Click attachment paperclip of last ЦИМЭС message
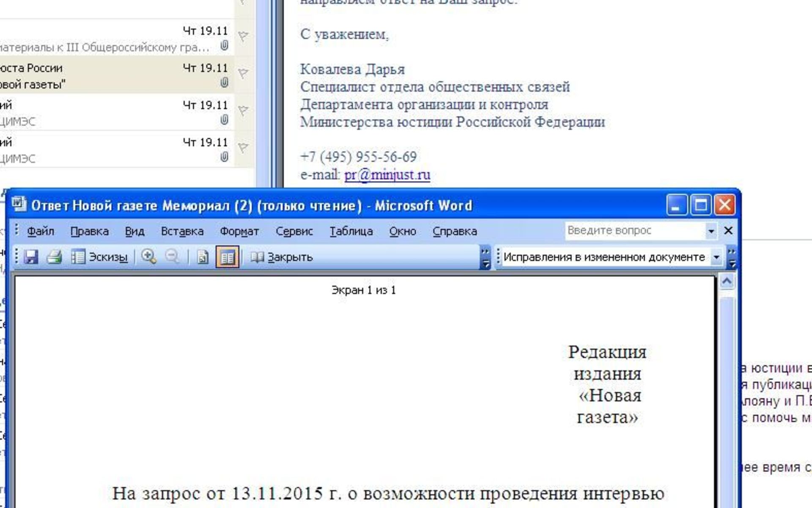Screen dimensions: 812x508 [x=224, y=157]
